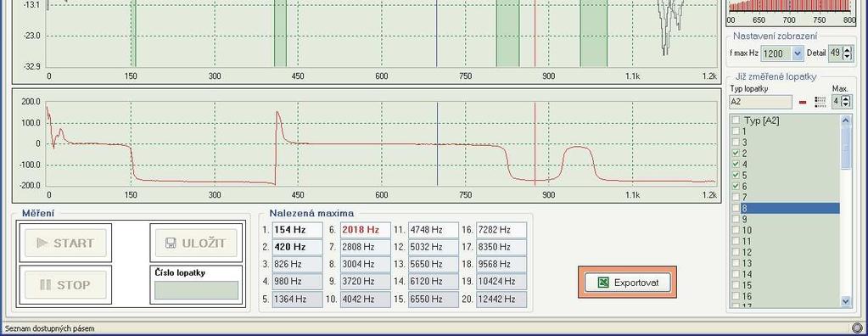Viewport: 868px width, 336px height.
Task: Open the f max Hz dropdown
Action: pyautogui.click(x=798, y=53)
